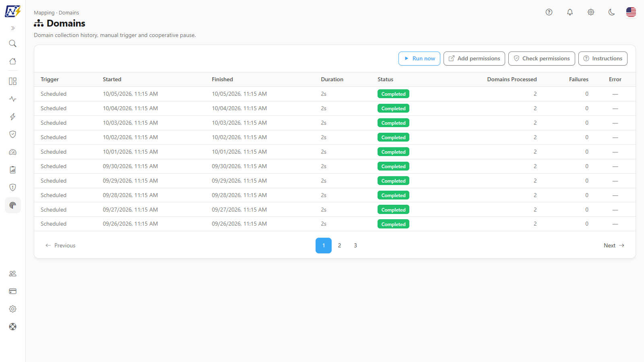Toggle dark mode with the moon icon

click(x=612, y=12)
